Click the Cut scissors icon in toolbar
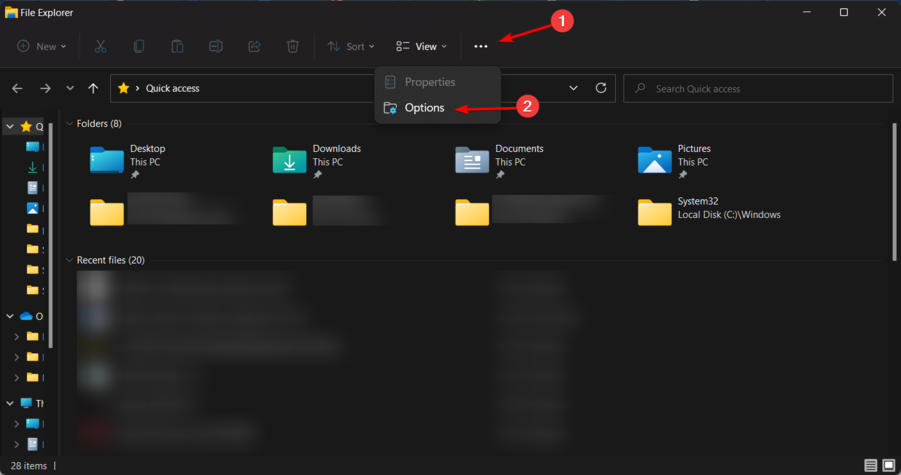 (x=100, y=46)
